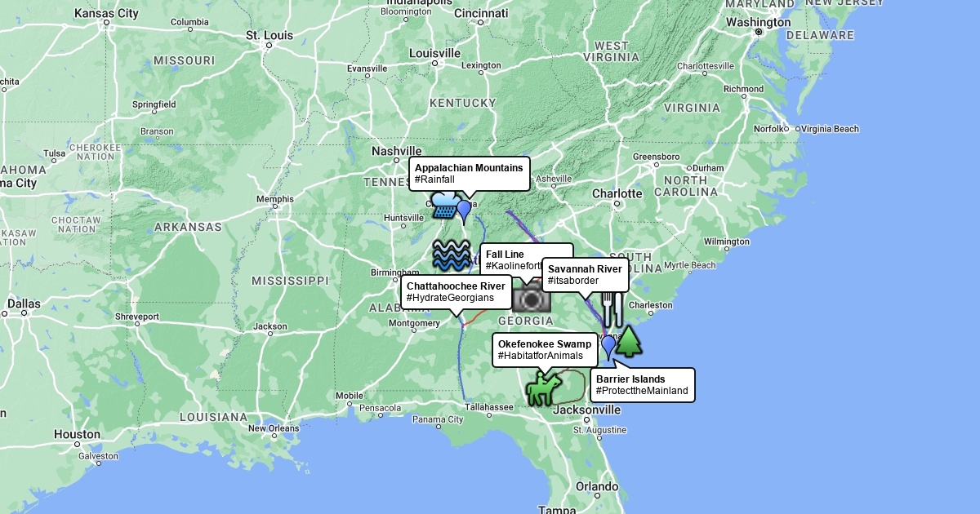Select the Savannah River #itsaborder label
Image resolution: width=980 pixels, height=514 pixels.
pyautogui.click(x=585, y=275)
